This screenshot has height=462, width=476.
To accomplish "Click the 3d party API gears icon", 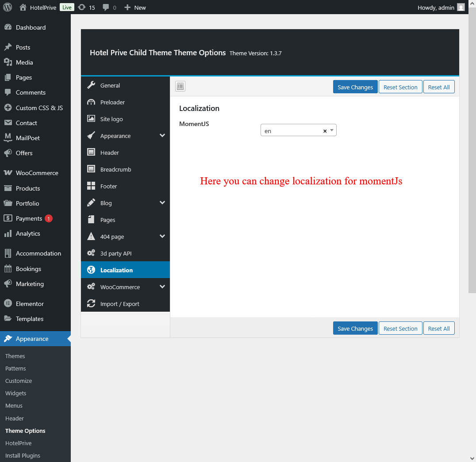I will click(x=91, y=253).
